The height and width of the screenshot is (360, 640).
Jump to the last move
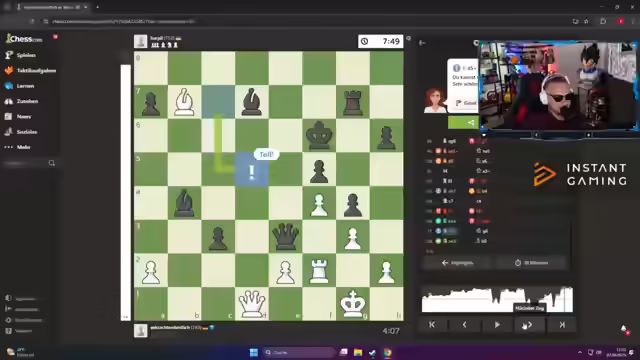click(562, 324)
